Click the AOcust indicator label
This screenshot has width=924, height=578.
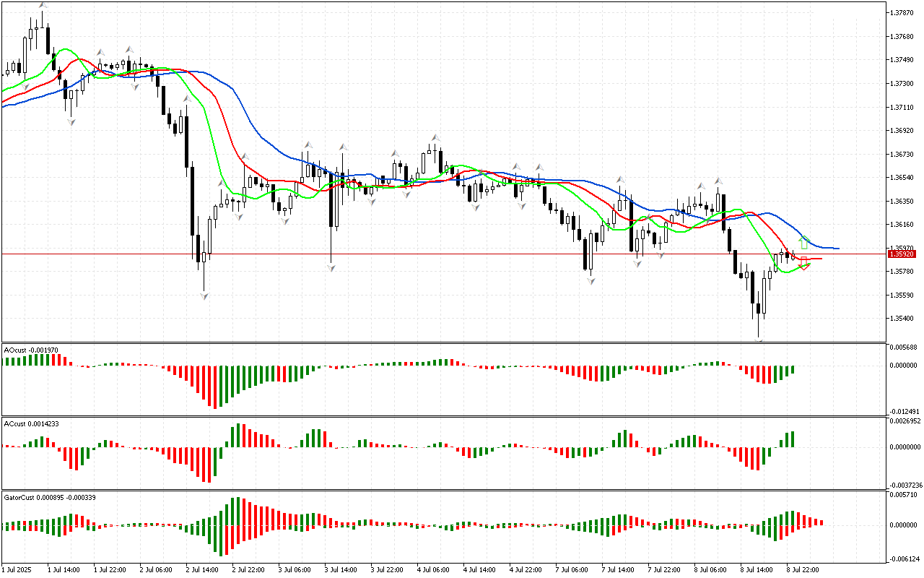tap(31, 350)
